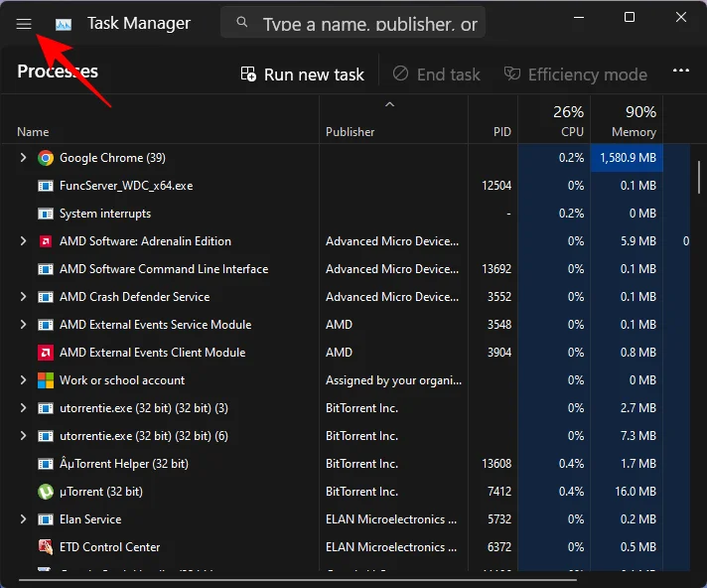Image resolution: width=707 pixels, height=588 pixels.
Task: Click FuncServer_WDC_x64.exe process icon
Action: (46, 186)
